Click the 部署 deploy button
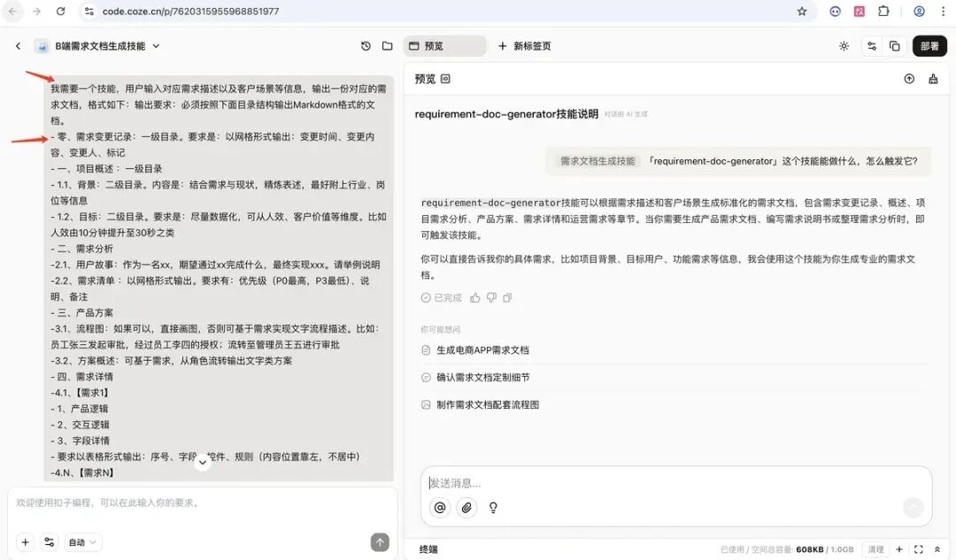The image size is (956, 560). point(929,46)
